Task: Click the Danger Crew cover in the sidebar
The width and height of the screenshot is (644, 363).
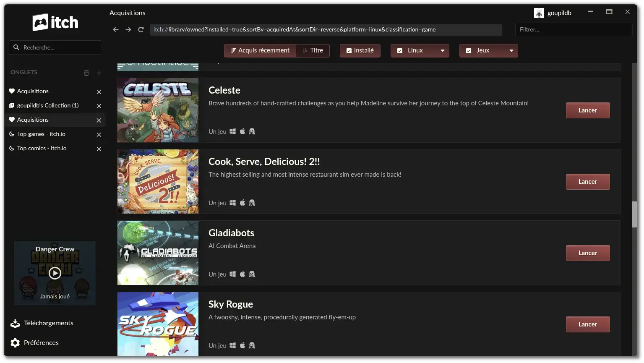Action: tap(55, 273)
